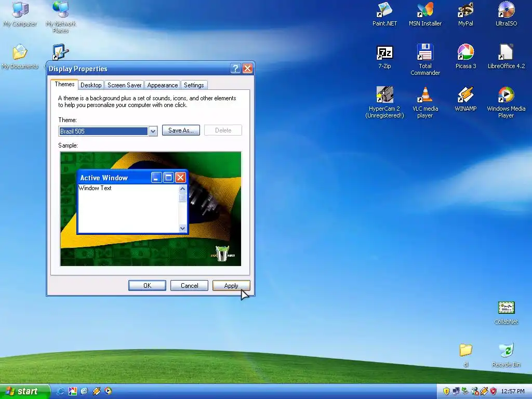Switch to the Settings tab
This screenshot has width=532, height=399.
tap(194, 85)
